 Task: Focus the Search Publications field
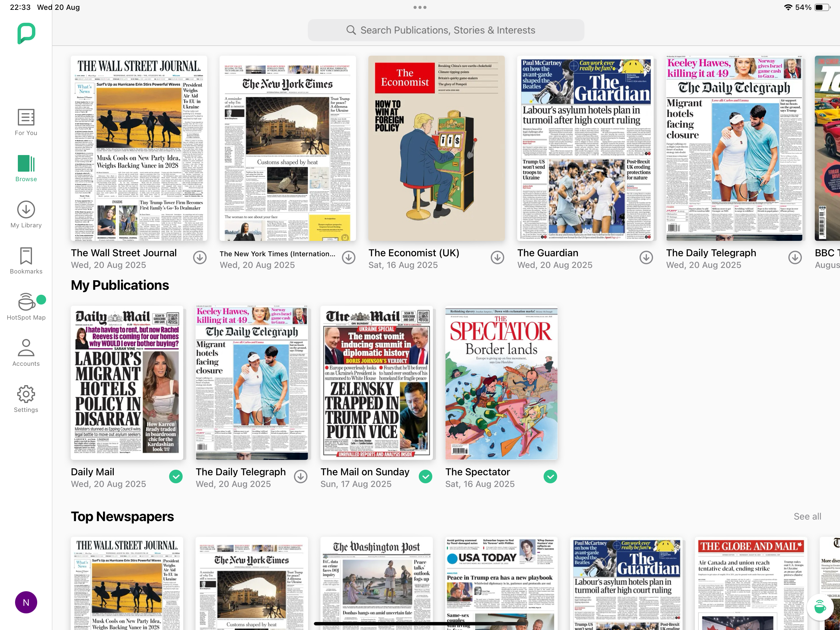(x=446, y=30)
